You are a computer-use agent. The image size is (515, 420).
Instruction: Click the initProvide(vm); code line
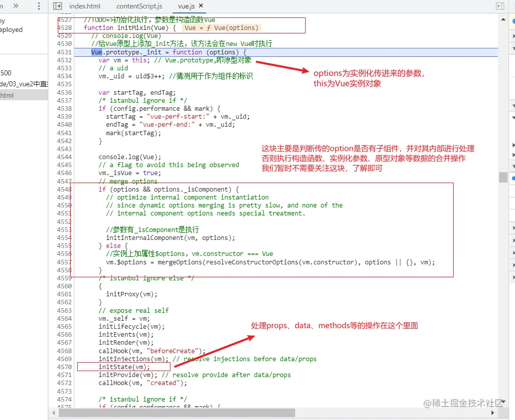[x=128, y=375]
